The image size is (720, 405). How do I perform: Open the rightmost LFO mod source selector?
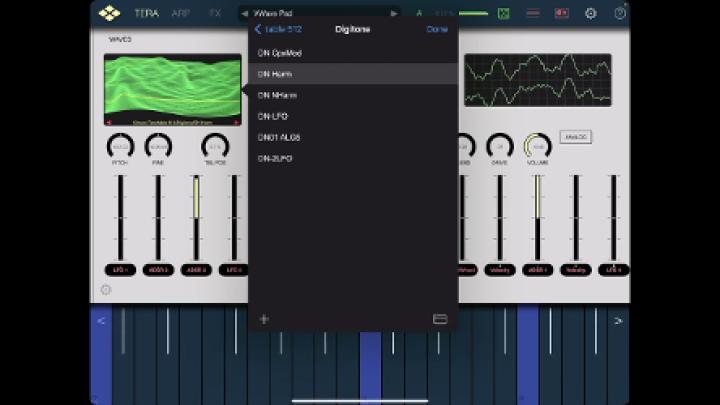click(613, 270)
